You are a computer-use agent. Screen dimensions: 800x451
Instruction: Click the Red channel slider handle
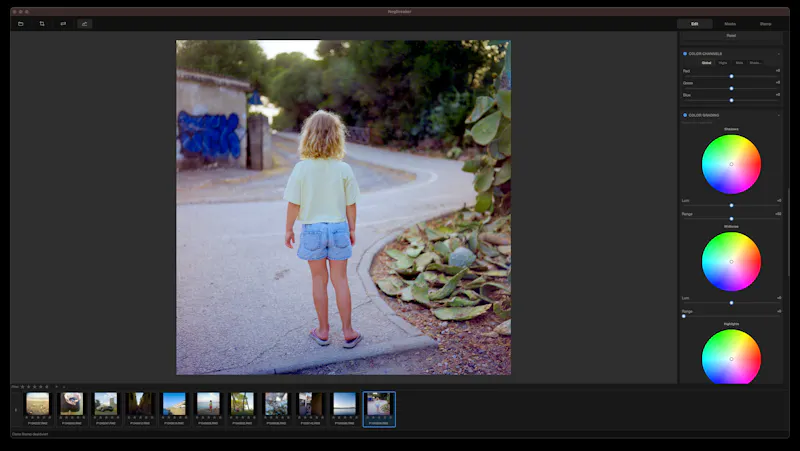(731, 76)
